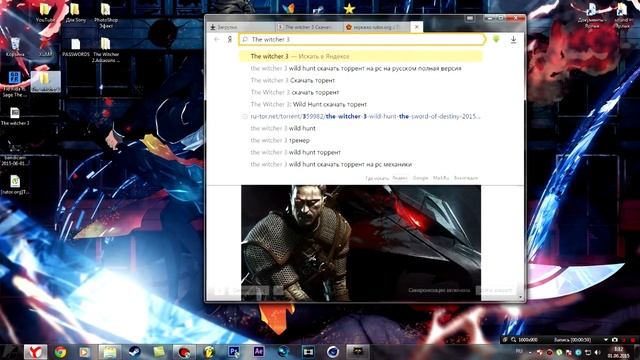Switch to The witcher 3 Скачать tab

pos(308,27)
